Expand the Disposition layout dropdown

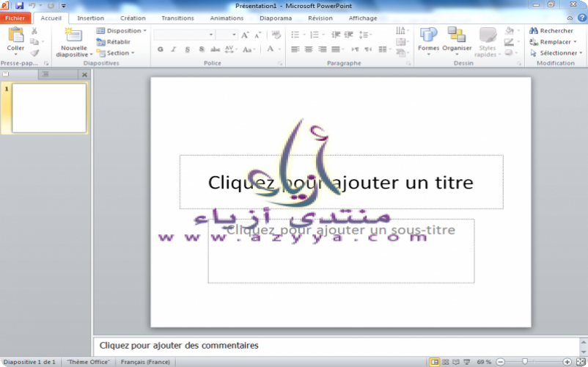point(122,31)
